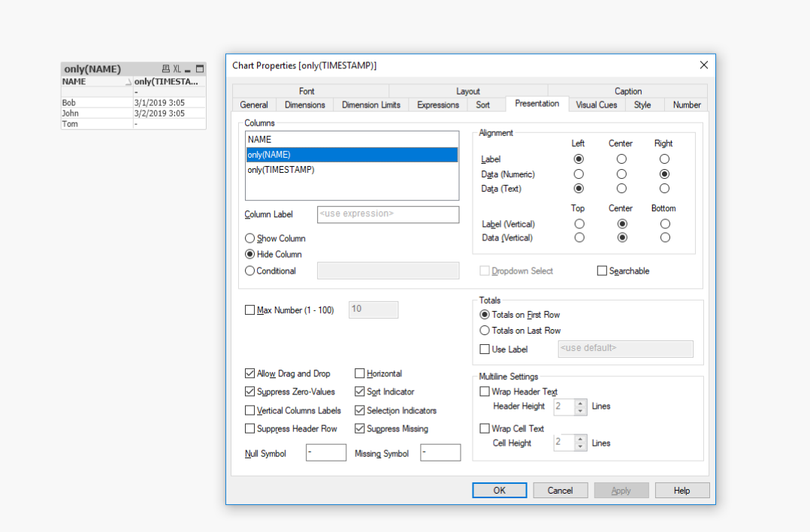Switch to the Layout tab
Viewport: 810px width, 532px height.
pos(468,91)
